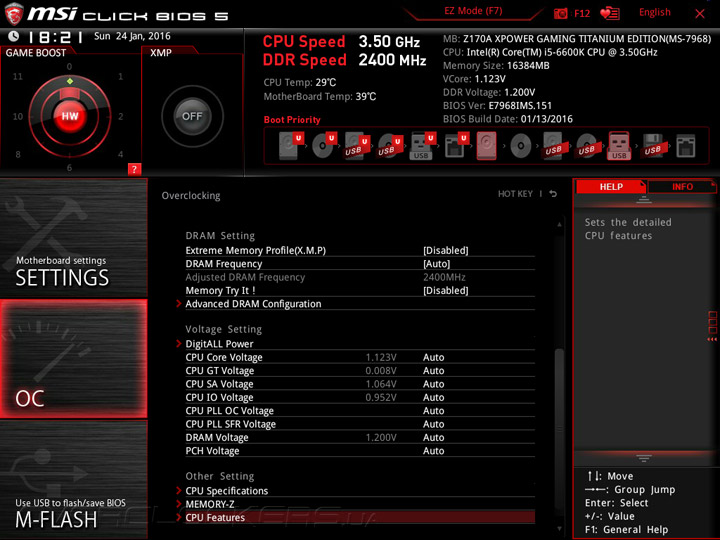Change CPU Core Voltage Auto value

(433, 357)
